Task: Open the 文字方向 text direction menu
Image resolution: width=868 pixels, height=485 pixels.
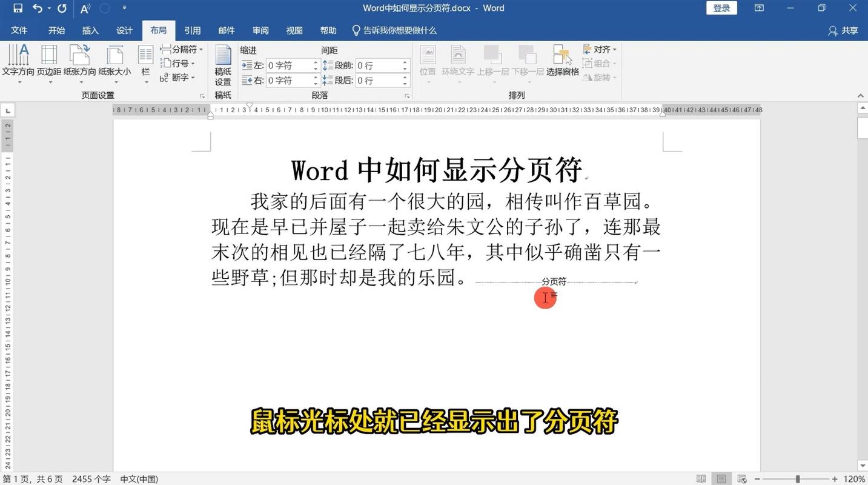Action: click(x=18, y=64)
